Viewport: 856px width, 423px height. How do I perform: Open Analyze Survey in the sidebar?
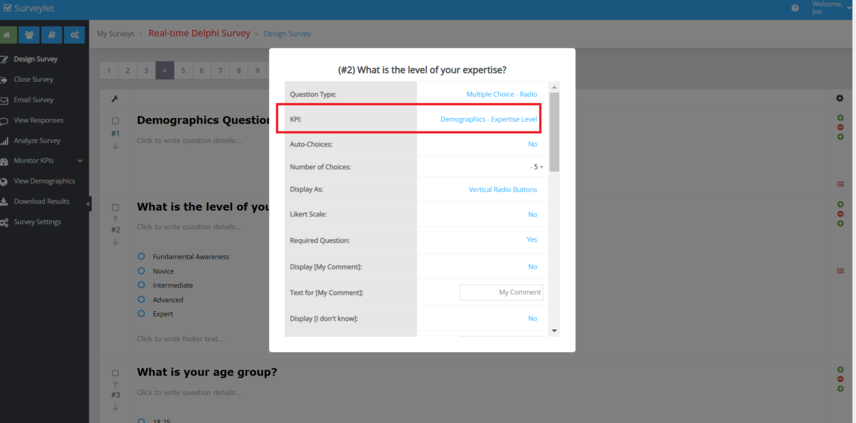coord(39,141)
